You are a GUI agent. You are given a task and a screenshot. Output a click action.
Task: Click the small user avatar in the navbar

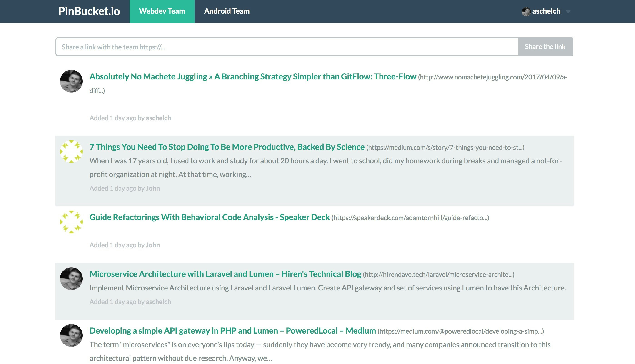pos(526,12)
